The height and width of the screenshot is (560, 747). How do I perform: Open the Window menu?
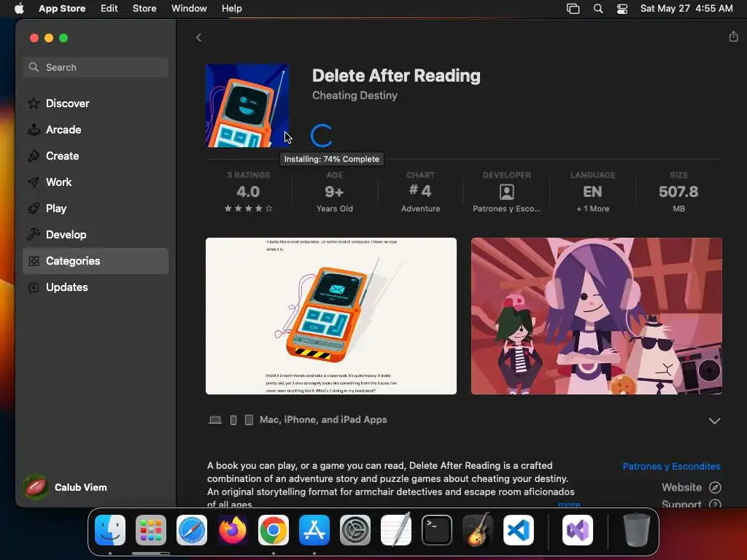coord(189,8)
